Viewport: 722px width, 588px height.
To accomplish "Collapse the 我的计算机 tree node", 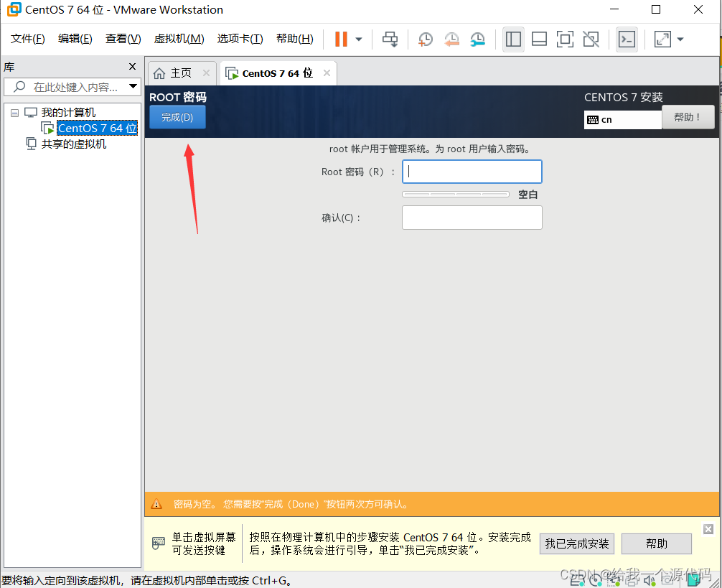I will click(15, 113).
